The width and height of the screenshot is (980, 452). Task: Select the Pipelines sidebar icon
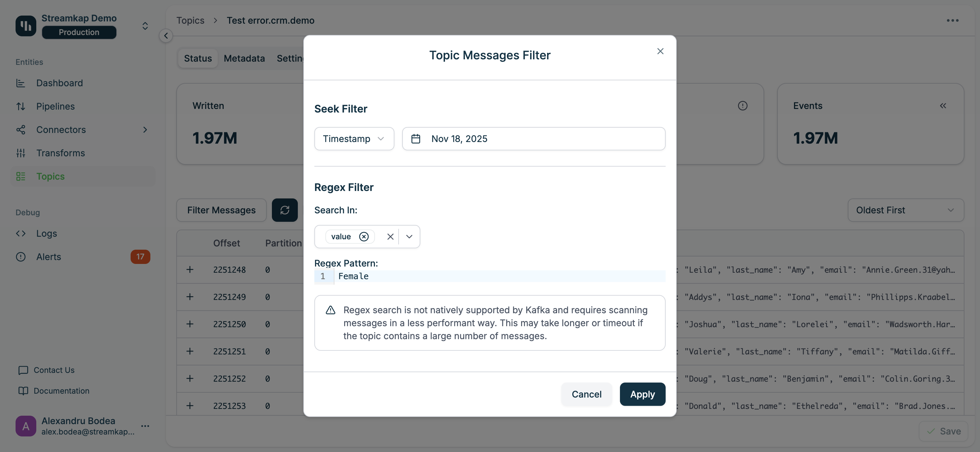[x=21, y=106]
